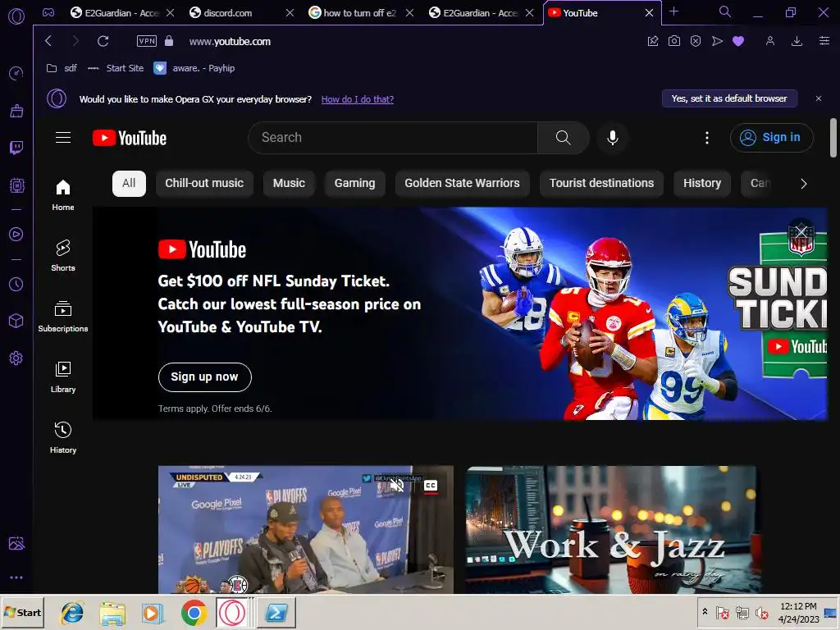Viewport: 840px width, 630px height.
Task: Open volume icon in system tray
Action: coord(761,612)
